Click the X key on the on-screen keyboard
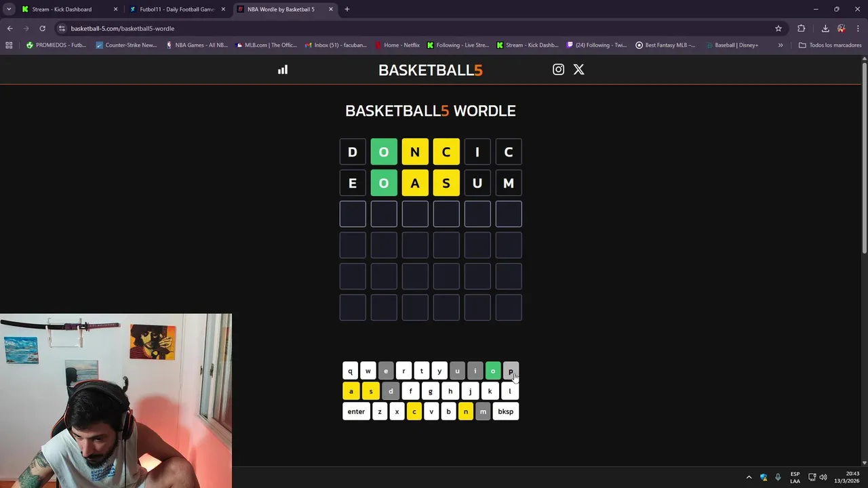This screenshot has height=488, width=868. [x=397, y=411]
